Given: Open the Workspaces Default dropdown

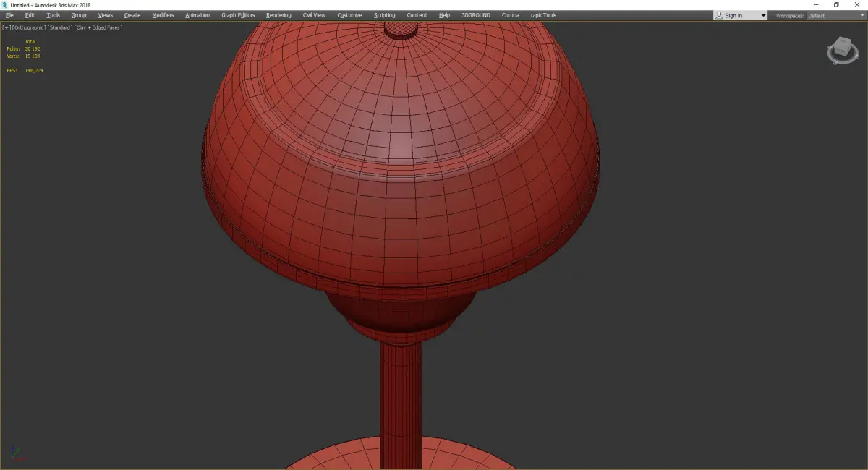Looking at the screenshot, I should pos(835,15).
